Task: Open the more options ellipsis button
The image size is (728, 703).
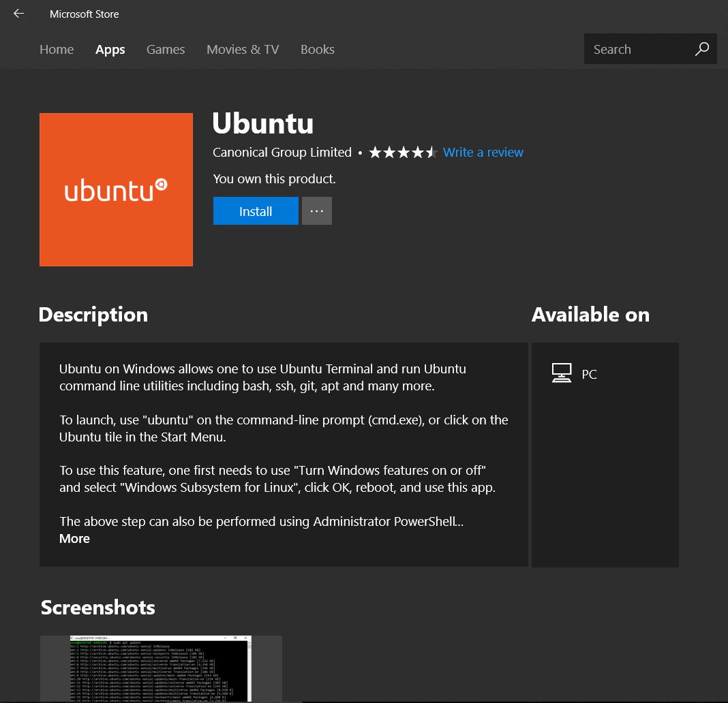Action: click(x=317, y=210)
